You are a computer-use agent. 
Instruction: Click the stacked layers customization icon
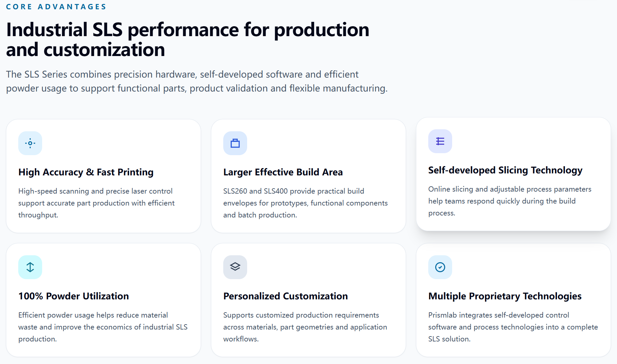[x=235, y=267]
